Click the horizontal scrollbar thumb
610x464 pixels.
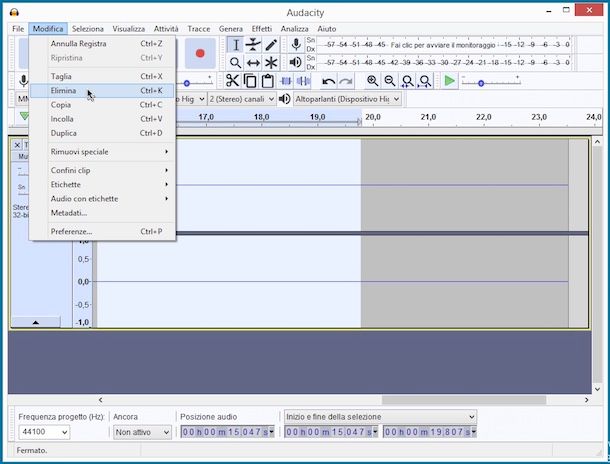(464, 400)
